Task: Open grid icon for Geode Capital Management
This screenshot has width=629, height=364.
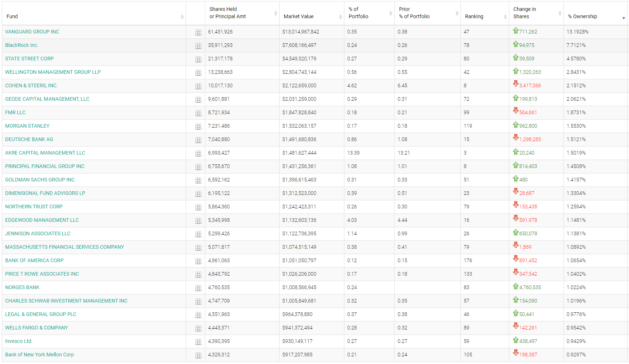Action: click(x=198, y=100)
